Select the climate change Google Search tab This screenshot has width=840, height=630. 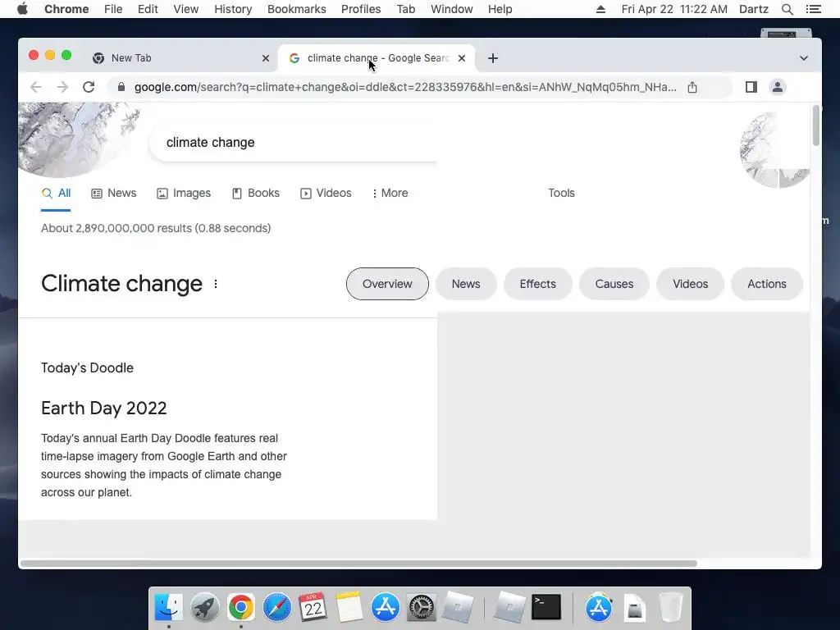coord(377,58)
